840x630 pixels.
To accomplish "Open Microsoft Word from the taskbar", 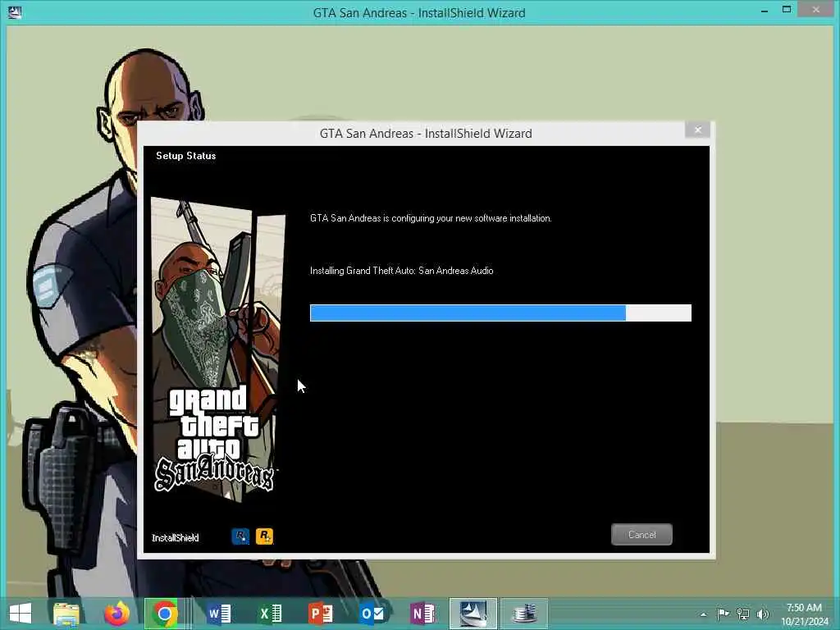I will (x=219, y=614).
